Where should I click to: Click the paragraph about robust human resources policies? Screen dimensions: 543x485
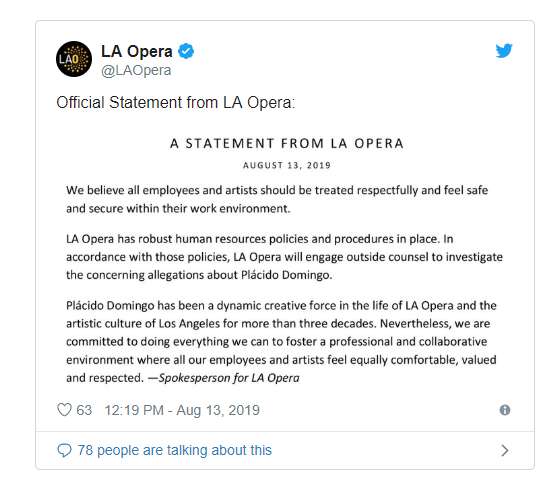point(284,257)
